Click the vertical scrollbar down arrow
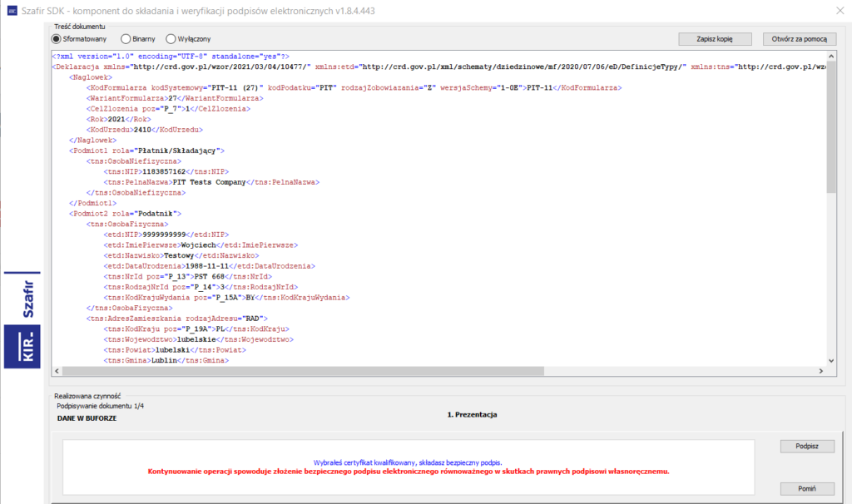Screen dimensions: 852x504 831,359
